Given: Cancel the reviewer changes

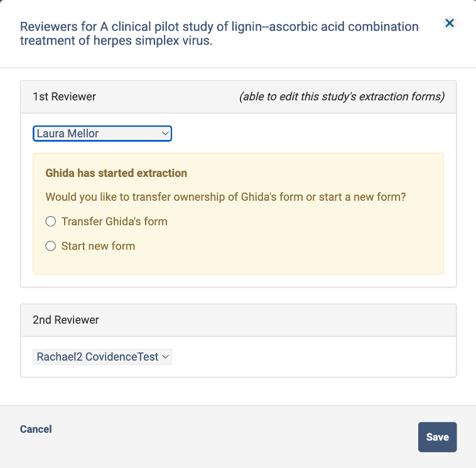Looking at the screenshot, I should click(x=36, y=429).
